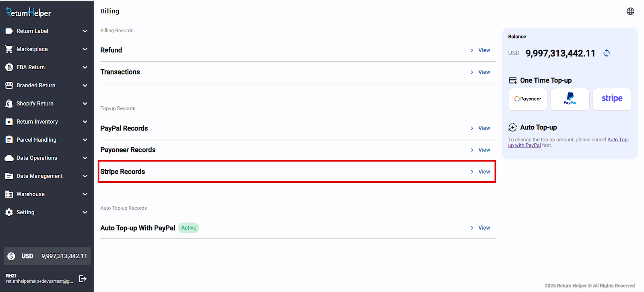
Task: View Transactions records
Action: (484, 72)
